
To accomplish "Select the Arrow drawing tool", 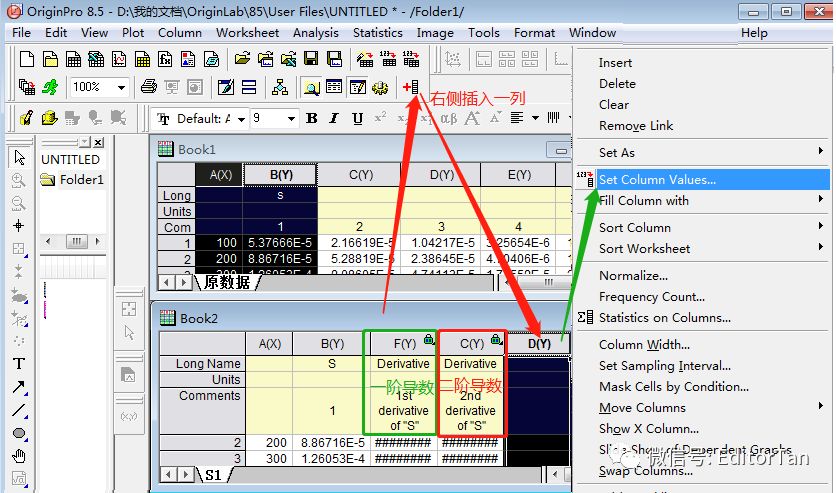I will 19,387.
